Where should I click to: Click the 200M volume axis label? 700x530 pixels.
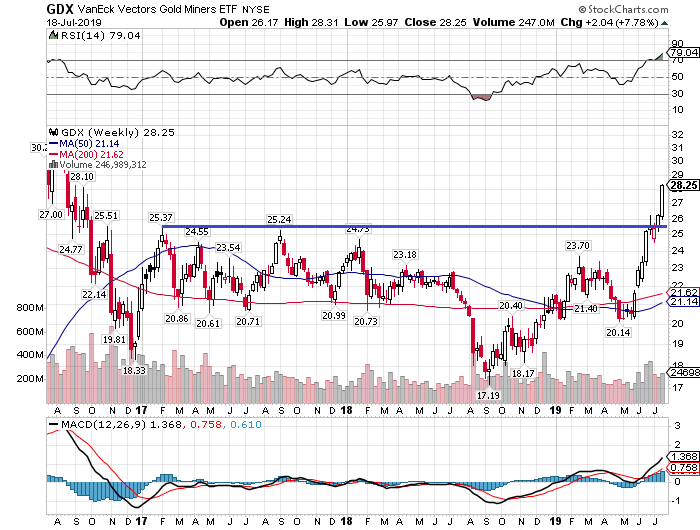click(30, 379)
